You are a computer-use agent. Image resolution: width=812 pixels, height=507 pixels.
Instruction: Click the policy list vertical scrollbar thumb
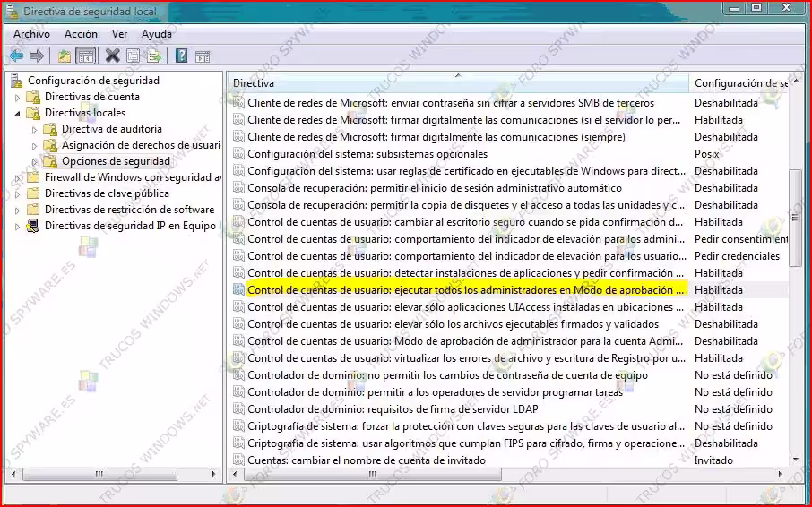tap(796, 219)
